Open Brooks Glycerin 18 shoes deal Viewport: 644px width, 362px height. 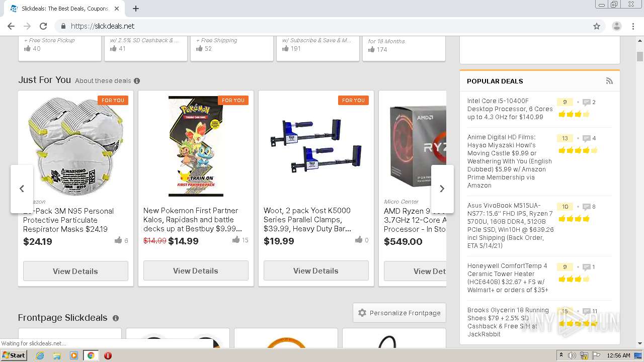pos(508,322)
